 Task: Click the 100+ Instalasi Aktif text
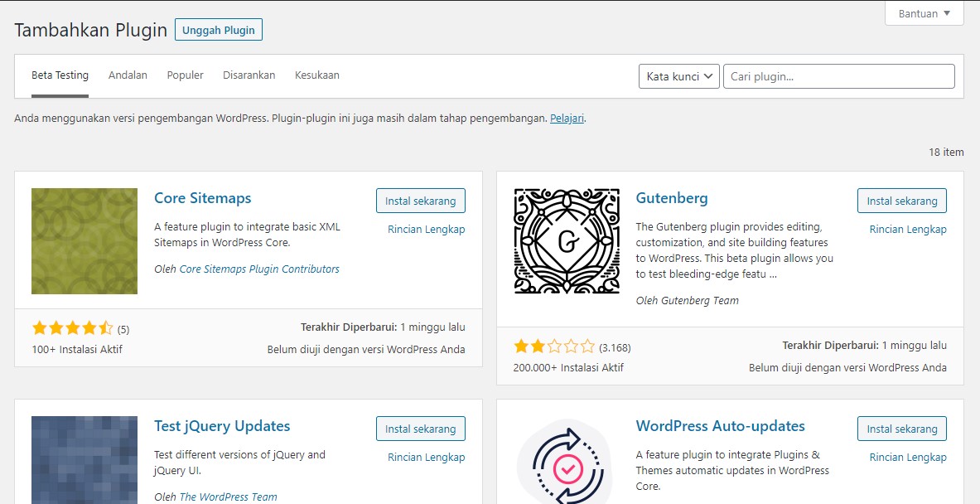click(x=78, y=349)
